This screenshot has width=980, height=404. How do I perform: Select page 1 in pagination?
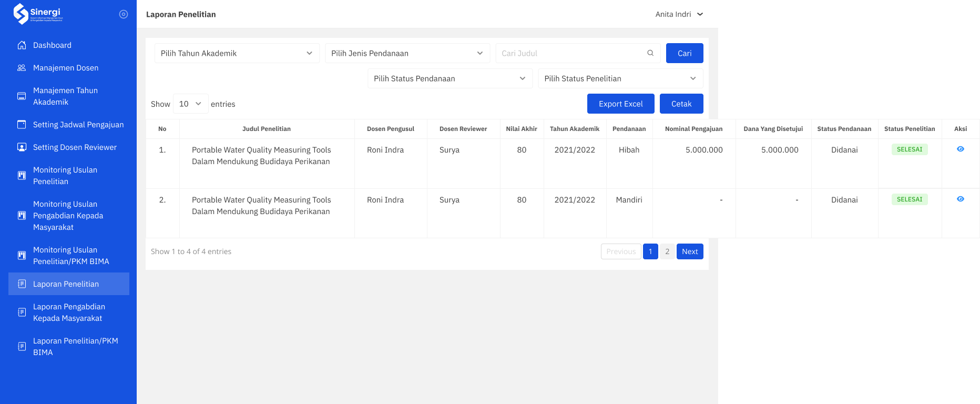click(x=650, y=251)
